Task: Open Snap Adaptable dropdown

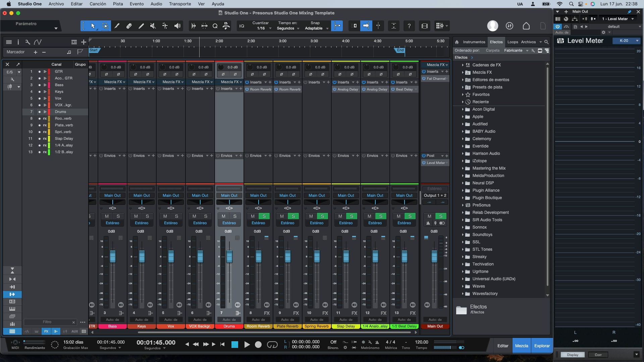Action: [316, 28]
